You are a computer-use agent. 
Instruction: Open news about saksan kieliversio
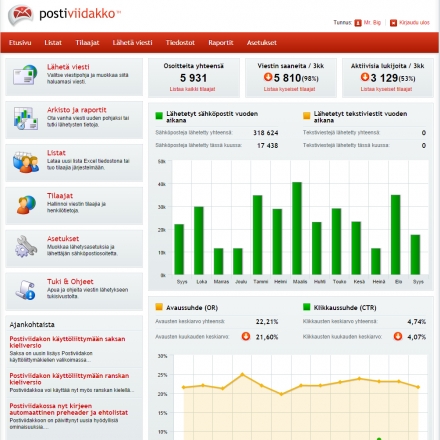click(x=67, y=342)
